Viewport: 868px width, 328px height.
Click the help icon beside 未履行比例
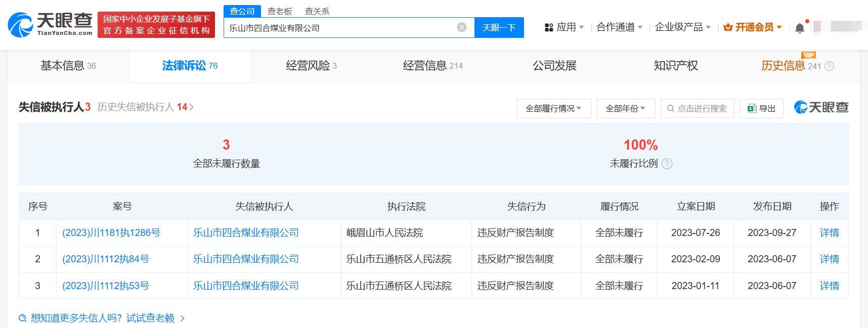(667, 164)
